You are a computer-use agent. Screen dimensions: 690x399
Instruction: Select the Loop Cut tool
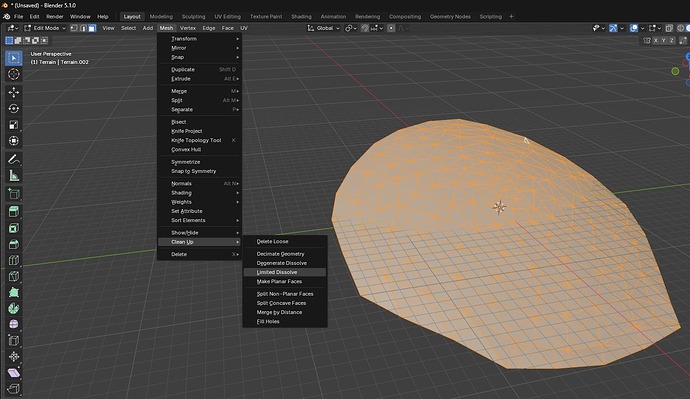[14, 260]
